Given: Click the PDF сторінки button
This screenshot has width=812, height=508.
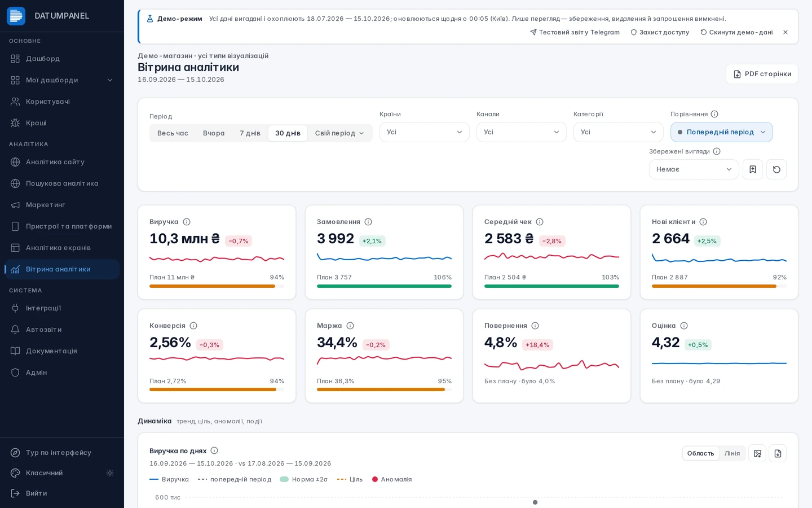Looking at the screenshot, I should click(x=762, y=74).
